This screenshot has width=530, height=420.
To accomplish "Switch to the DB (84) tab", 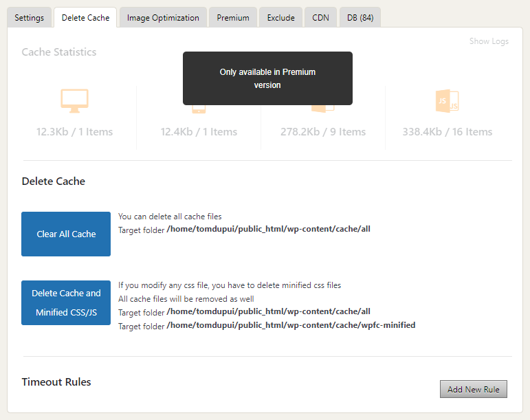I will point(360,18).
